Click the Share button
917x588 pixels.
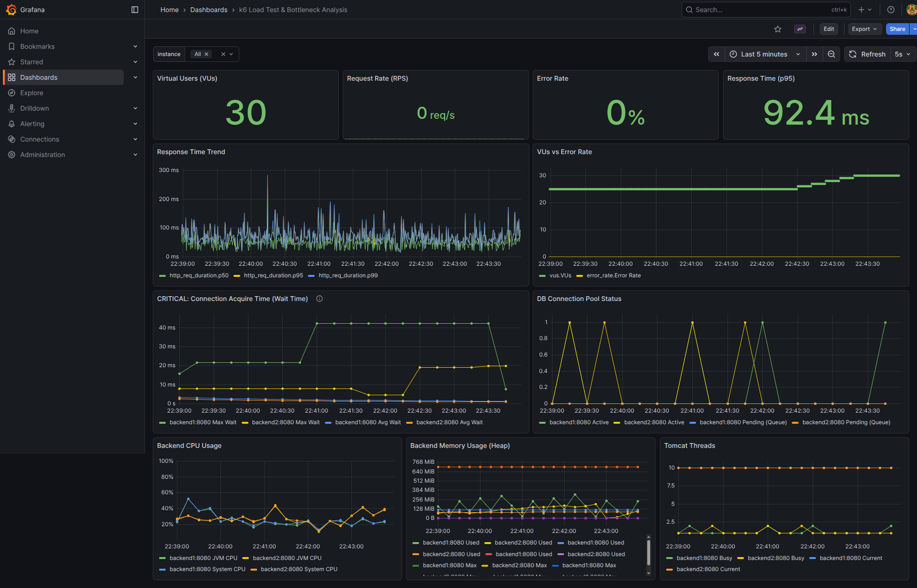click(897, 29)
